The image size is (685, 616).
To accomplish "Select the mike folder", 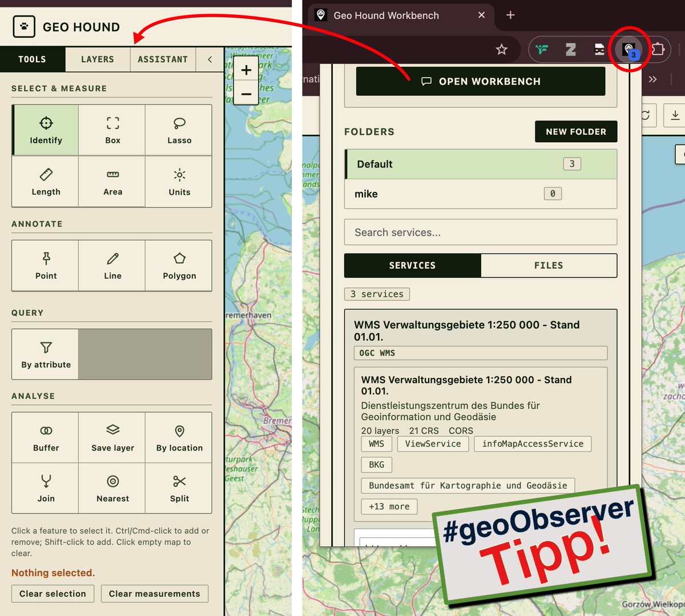I will tap(481, 194).
